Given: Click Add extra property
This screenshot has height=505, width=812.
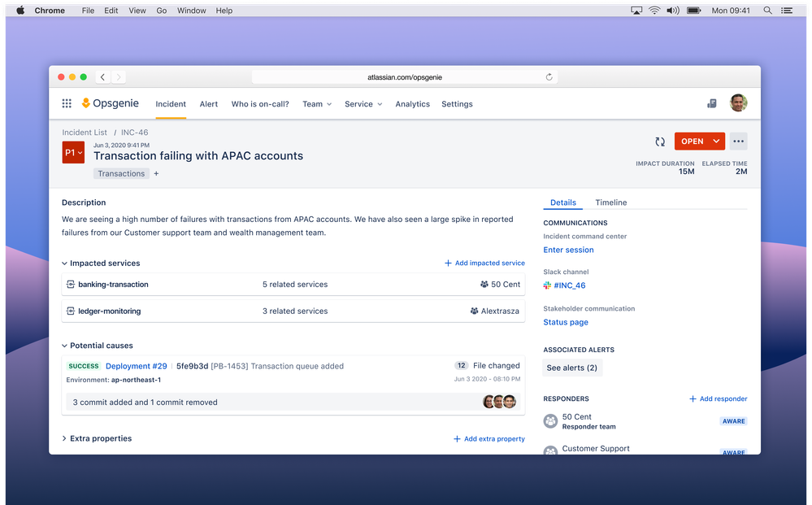Looking at the screenshot, I should pyautogui.click(x=489, y=438).
